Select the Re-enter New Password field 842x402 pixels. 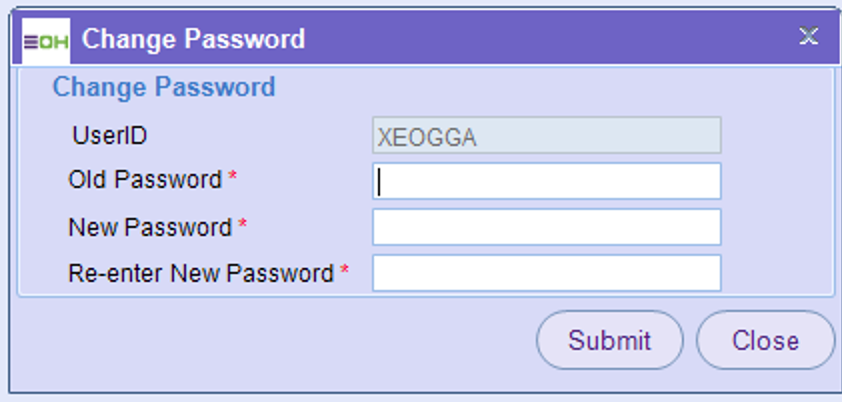[546, 273]
